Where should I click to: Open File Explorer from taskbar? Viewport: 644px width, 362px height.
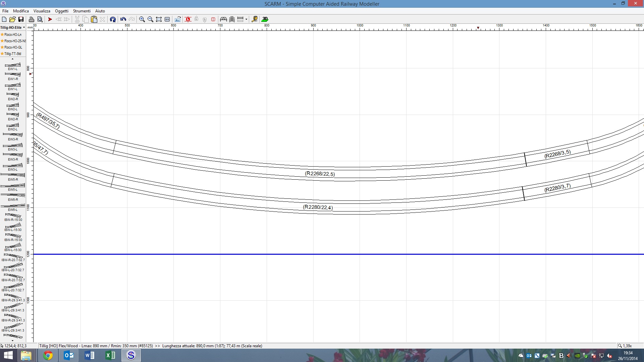click(x=26, y=355)
